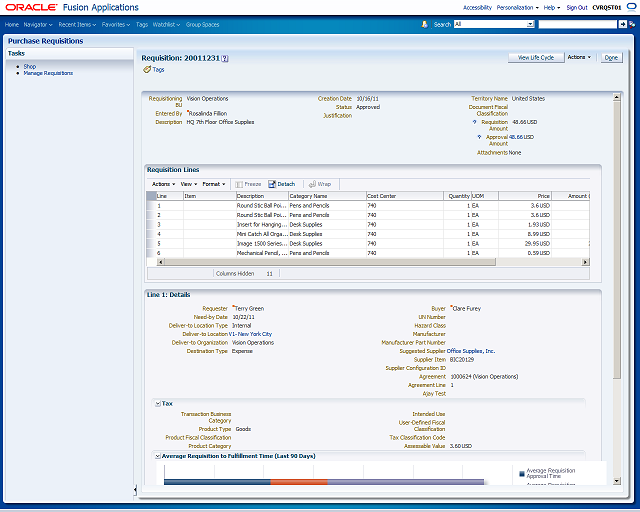Open Tags in the navigation bar
The image size is (640, 512).
(x=142, y=24)
